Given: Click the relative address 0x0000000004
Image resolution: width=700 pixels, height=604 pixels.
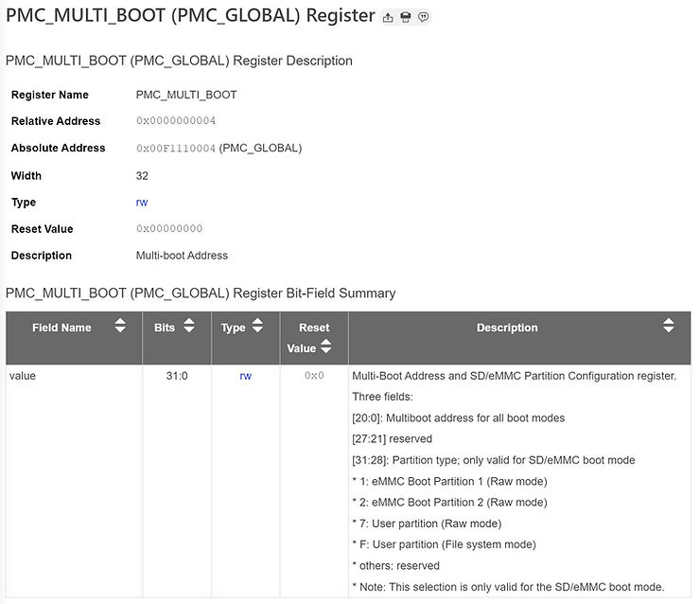Looking at the screenshot, I should 176,121.
